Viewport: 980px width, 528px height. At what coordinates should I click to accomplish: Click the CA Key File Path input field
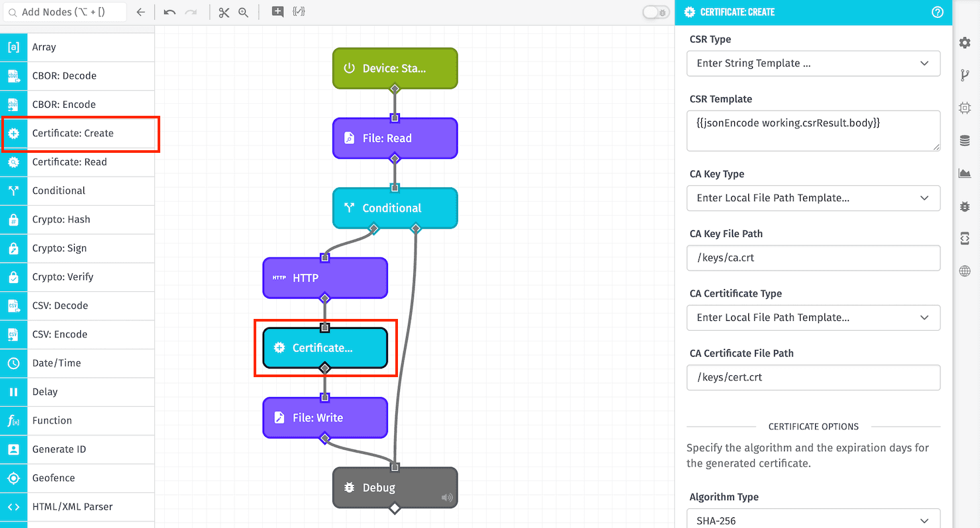click(813, 258)
